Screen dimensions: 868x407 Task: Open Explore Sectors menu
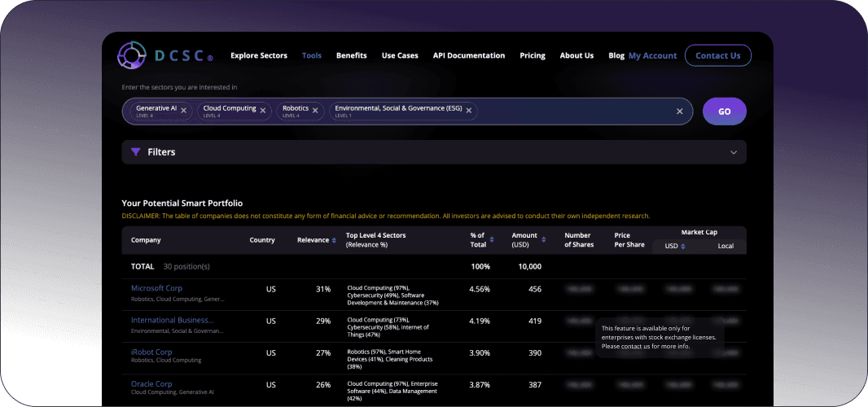[x=259, y=55]
